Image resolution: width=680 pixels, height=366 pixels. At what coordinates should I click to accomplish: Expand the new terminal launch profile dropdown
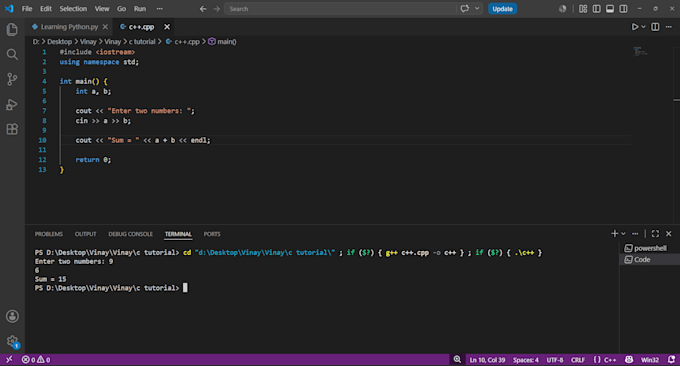(x=623, y=234)
